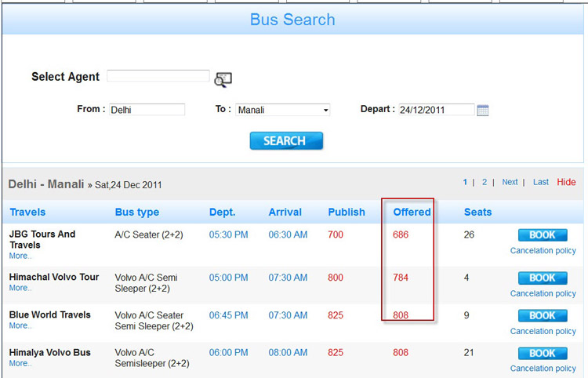Open Cancelation policy for Blue World Travels
The width and height of the screenshot is (588, 378).
point(543,331)
